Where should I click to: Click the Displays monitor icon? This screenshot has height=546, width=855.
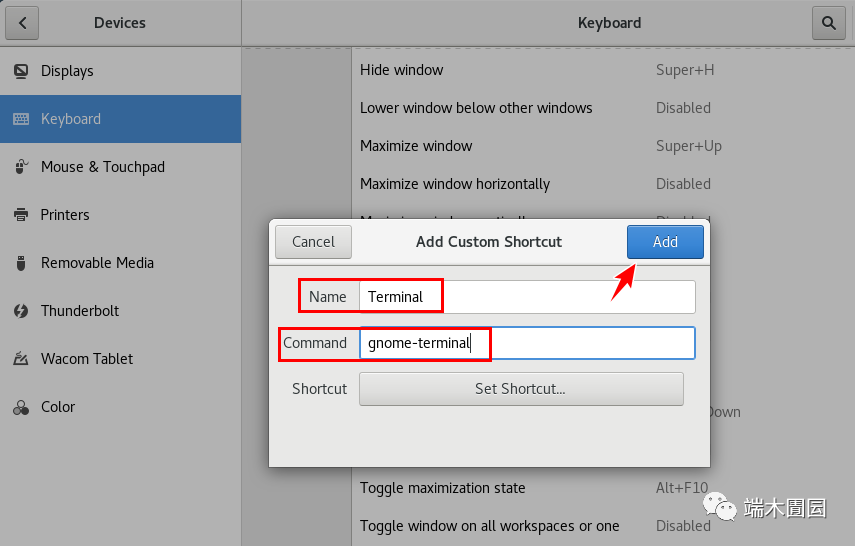(21, 71)
